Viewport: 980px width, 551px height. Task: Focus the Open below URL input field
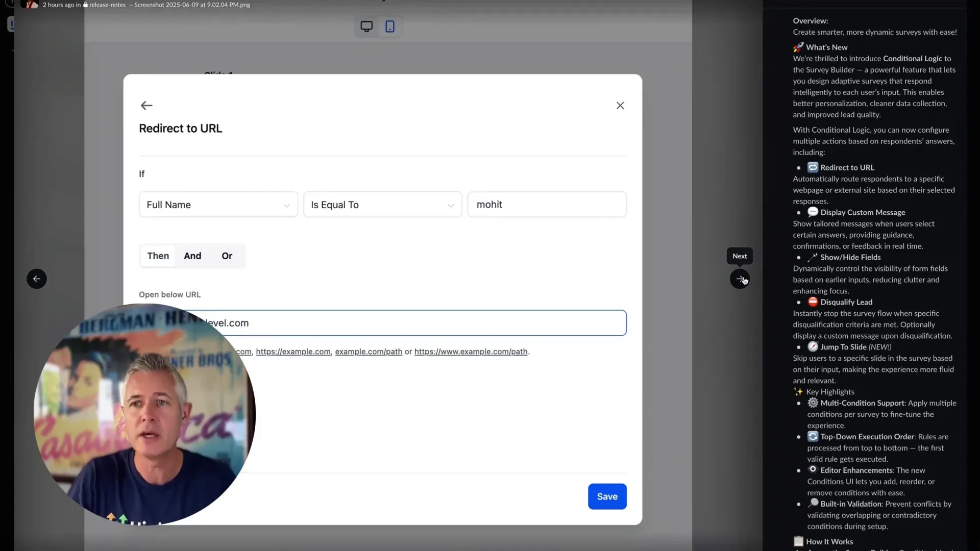pyautogui.click(x=383, y=323)
